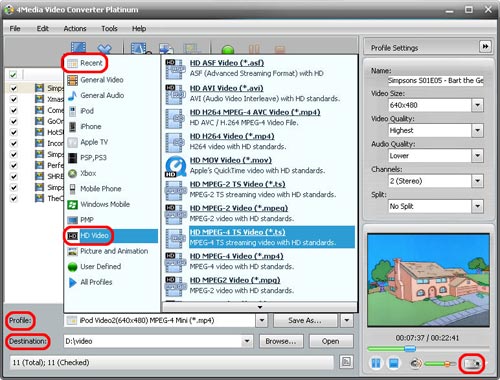The image size is (500, 380).
Task: Uncheck the Xmas file checkbox
Action: pyautogui.click(x=13, y=99)
